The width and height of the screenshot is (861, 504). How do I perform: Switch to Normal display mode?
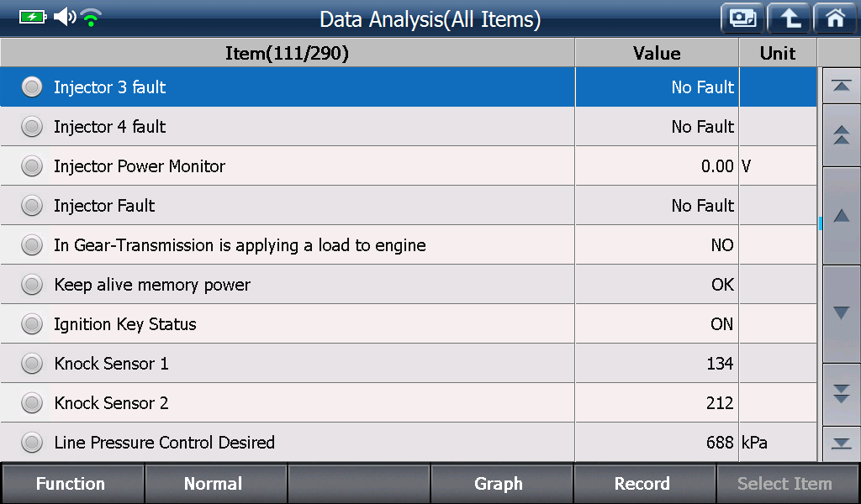coord(214,484)
